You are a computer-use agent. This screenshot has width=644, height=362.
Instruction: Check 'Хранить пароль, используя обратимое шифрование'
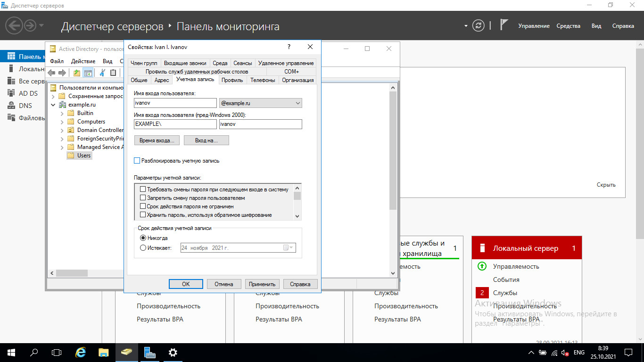pos(143,215)
